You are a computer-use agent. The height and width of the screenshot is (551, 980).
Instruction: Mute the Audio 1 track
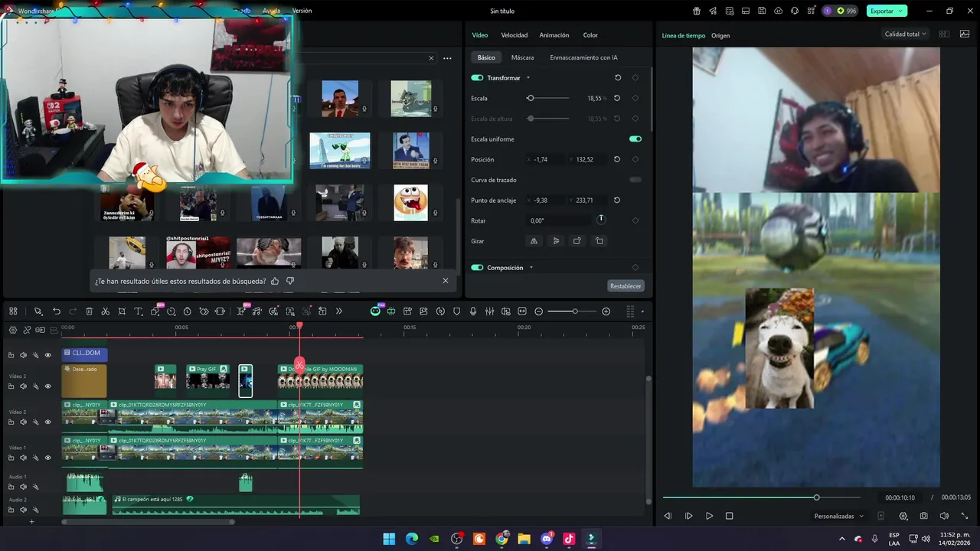coord(23,487)
